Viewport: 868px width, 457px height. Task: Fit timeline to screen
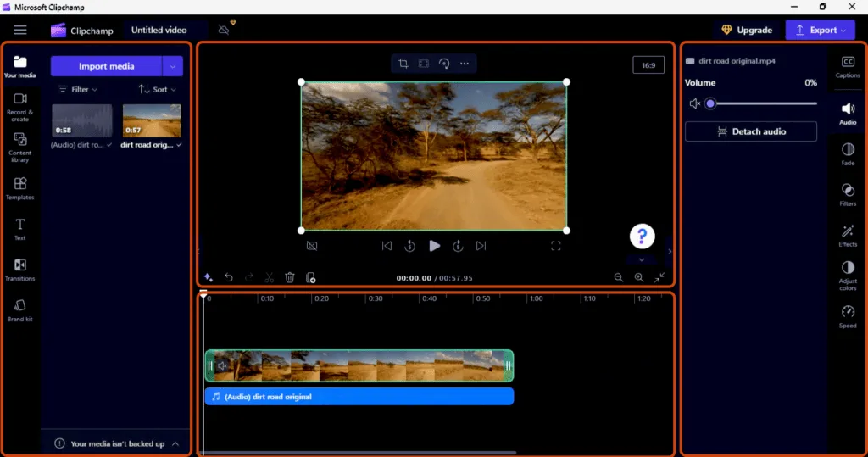pos(659,277)
